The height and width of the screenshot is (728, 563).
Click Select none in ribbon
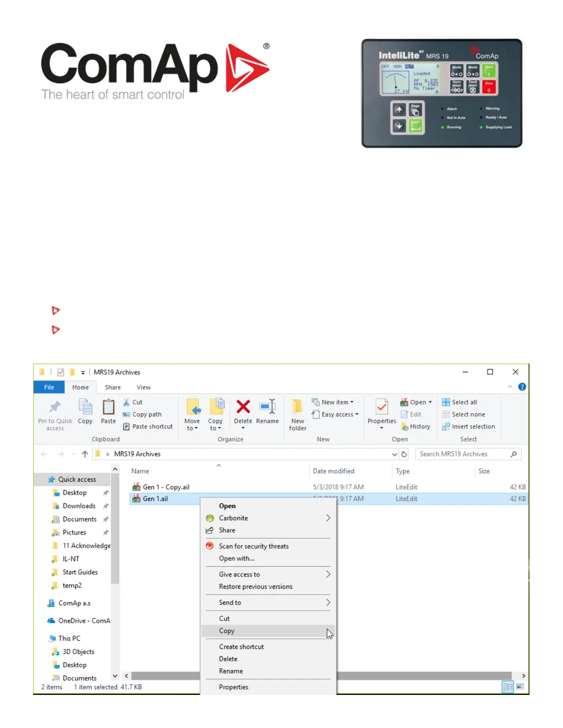tap(464, 415)
